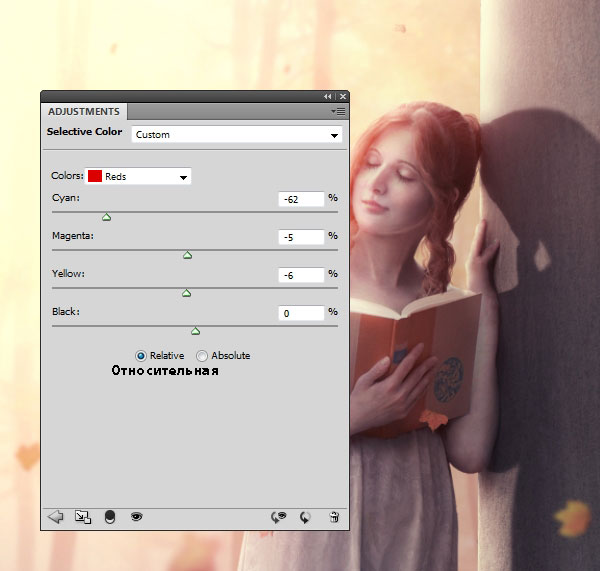Screen dimensions: 600x571
Task: Click the Magenta slider handle
Action: [187, 255]
